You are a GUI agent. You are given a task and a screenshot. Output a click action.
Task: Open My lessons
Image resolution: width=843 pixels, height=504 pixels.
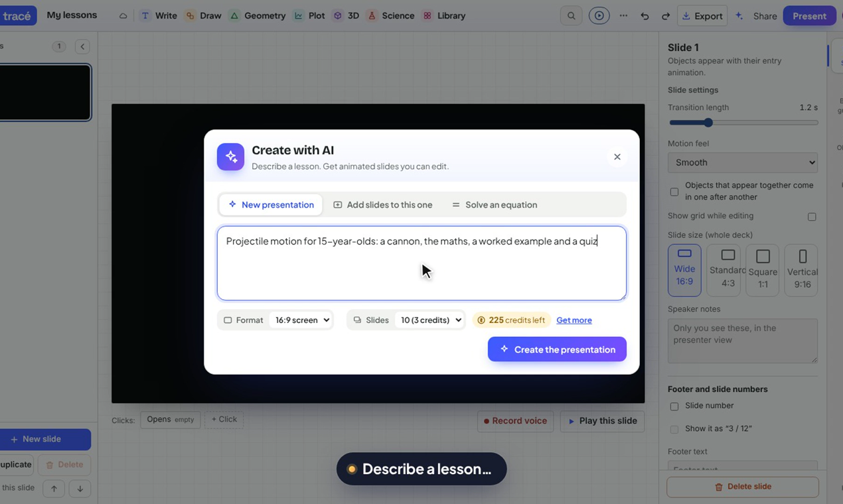(x=72, y=15)
